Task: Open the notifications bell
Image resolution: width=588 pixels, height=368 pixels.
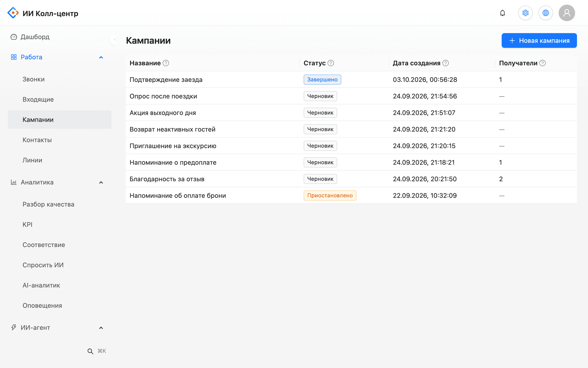Action: 503,13
